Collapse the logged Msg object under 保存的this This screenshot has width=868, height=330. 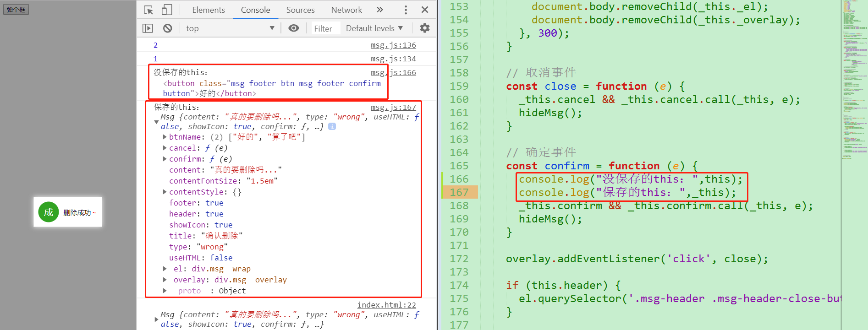pyautogui.click(x=157, y=122)
